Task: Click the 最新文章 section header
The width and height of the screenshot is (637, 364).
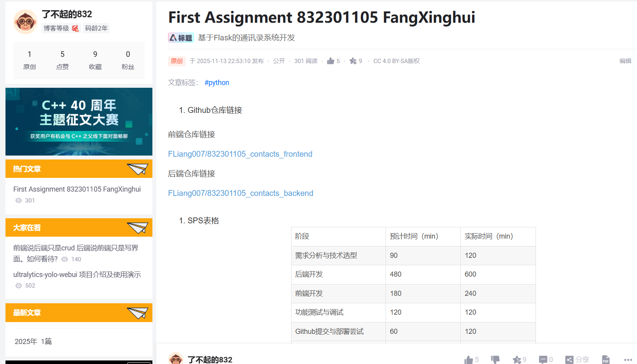Action: tap(79, 313)
